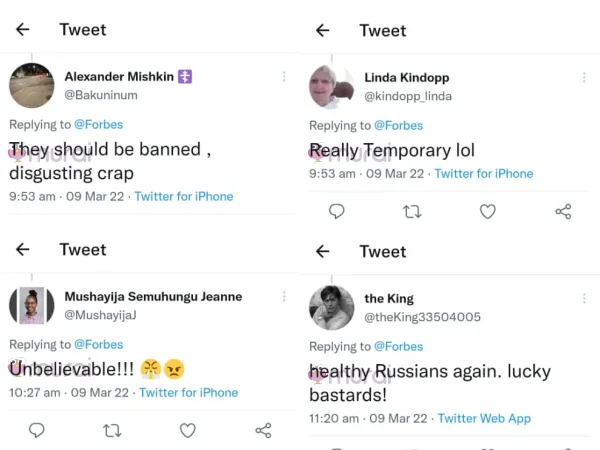This screenshot has width=600, height=450.
Task: View Alexander Mishkin's profile picture
Action: click(x=32, y=85)
